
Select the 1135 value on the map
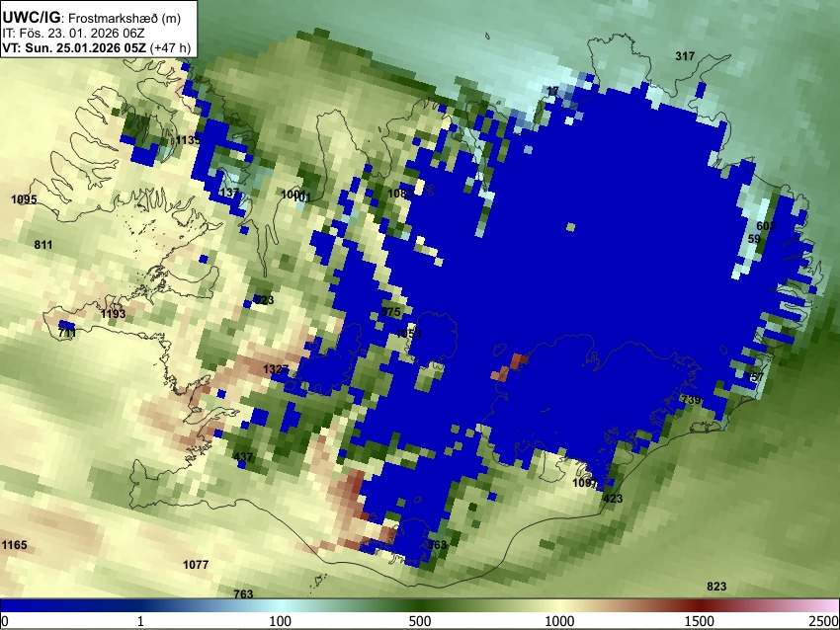(x=188, y=140)
